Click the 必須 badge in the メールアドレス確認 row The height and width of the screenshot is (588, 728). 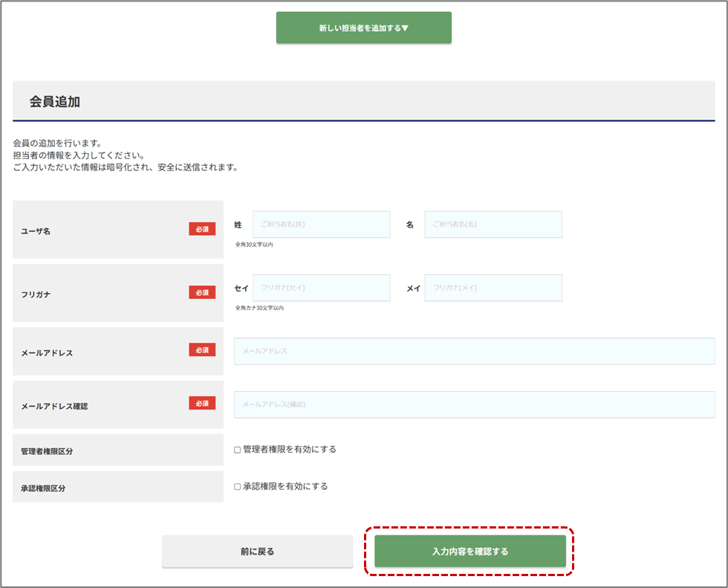coord(202,403)
